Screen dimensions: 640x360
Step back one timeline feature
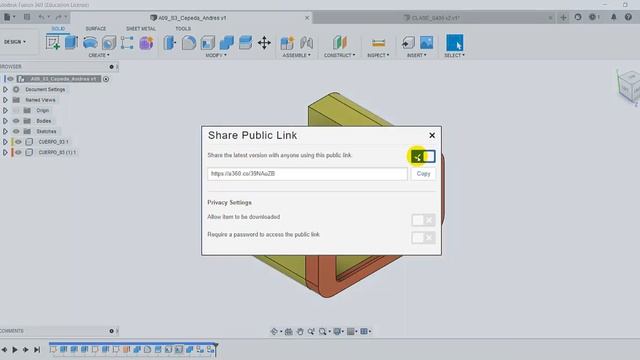(4, 350)
